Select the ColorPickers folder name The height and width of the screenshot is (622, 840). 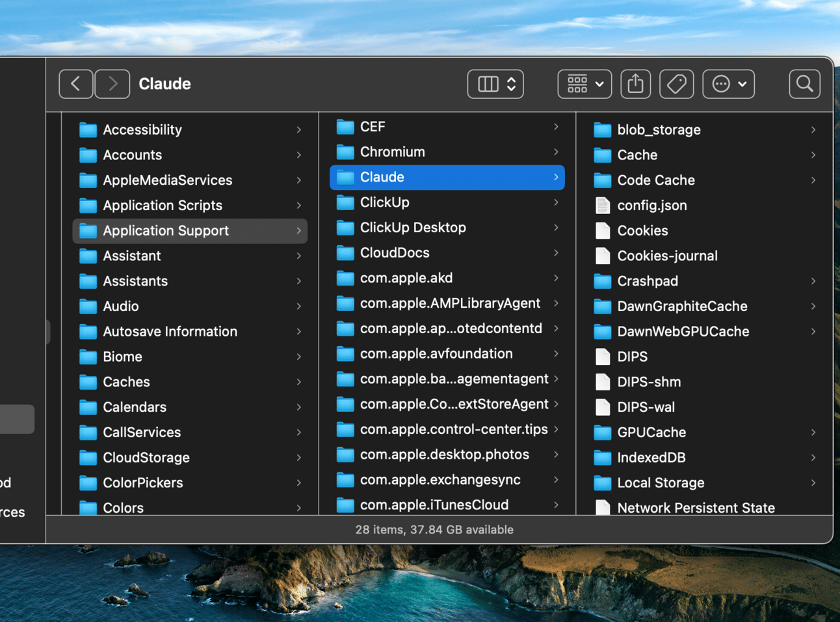[143, 483]
